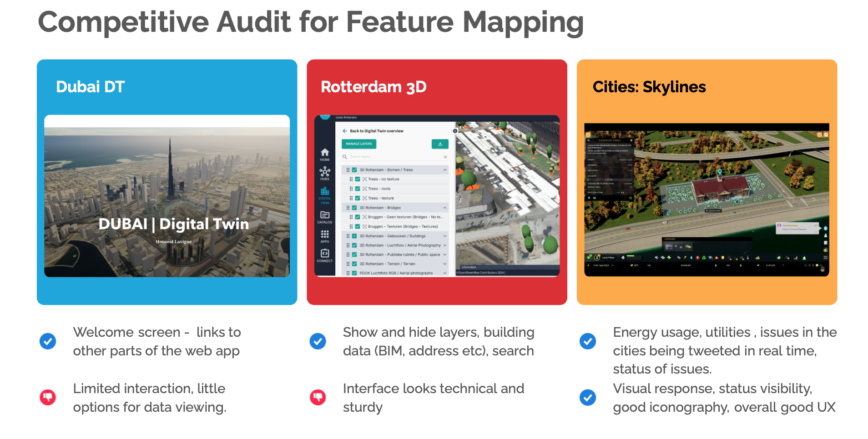
Task: Select the red healthcare tool
Action: coord(697,258)
